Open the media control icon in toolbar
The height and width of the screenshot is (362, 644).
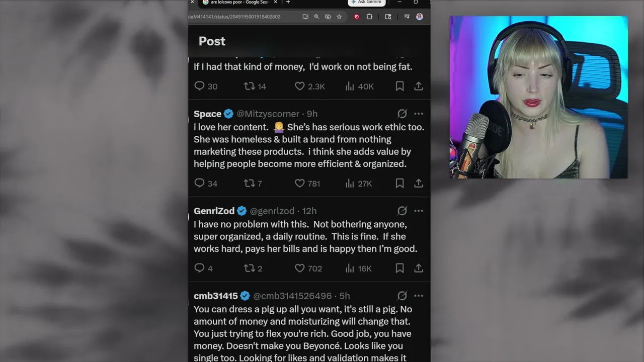(x=407, y=17)
